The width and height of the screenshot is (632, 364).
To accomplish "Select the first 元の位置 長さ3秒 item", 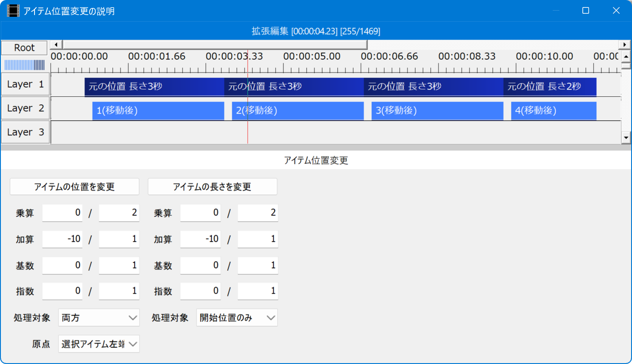I will pyautogui.click(x=155, y=87).
